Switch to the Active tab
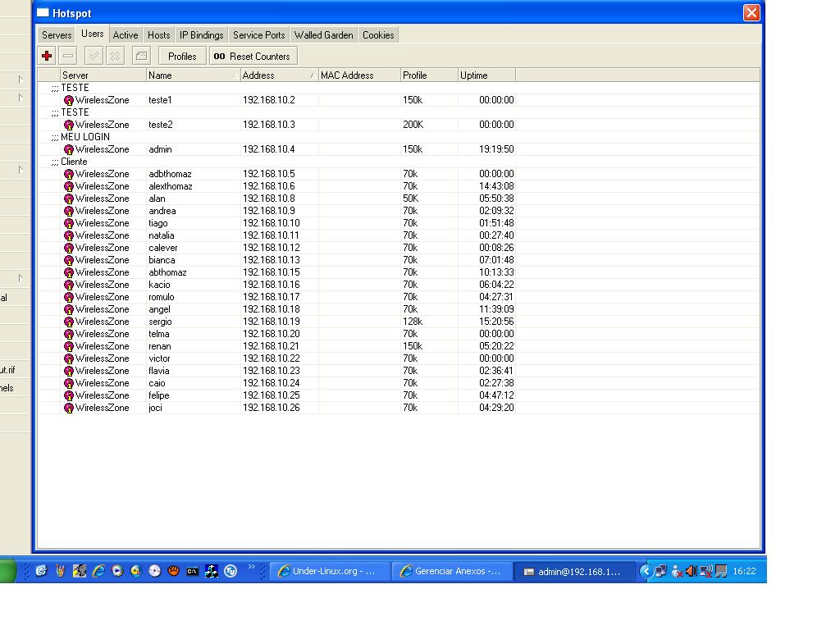840x630 pixels. coord(126,34)
